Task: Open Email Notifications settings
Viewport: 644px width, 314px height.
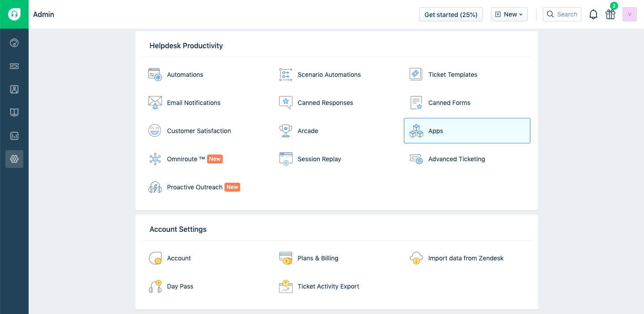Action: tap(193, 103)
